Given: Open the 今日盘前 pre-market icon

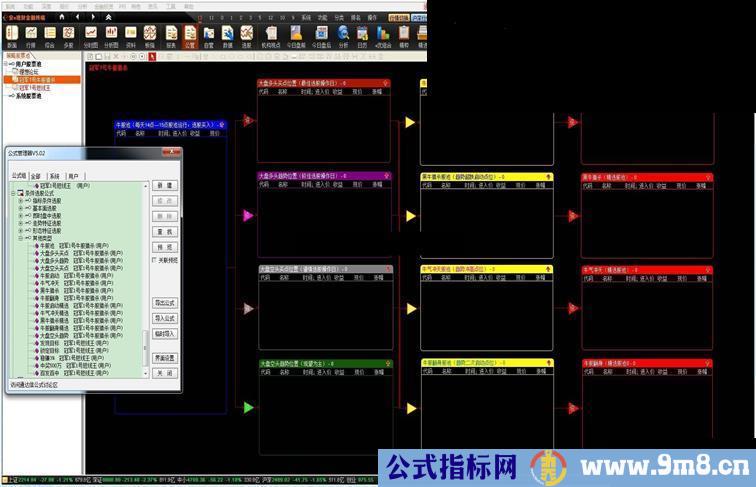Looking at the screenshot, I should coord(296,36).
